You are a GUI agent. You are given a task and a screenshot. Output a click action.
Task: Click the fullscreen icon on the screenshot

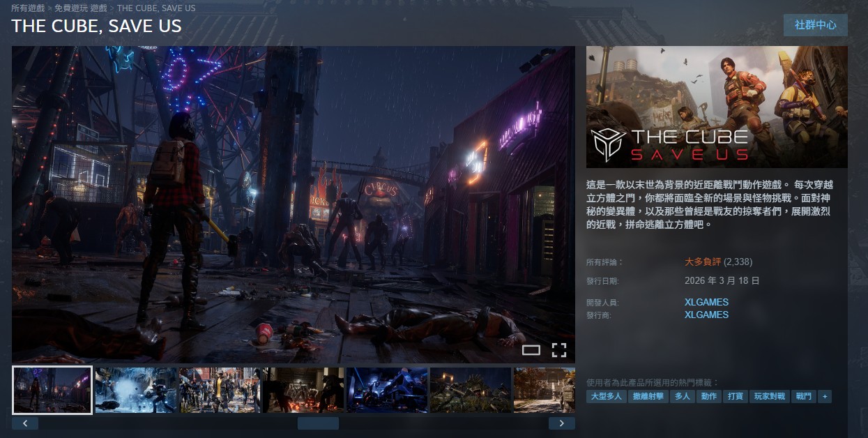pos(559,349)
